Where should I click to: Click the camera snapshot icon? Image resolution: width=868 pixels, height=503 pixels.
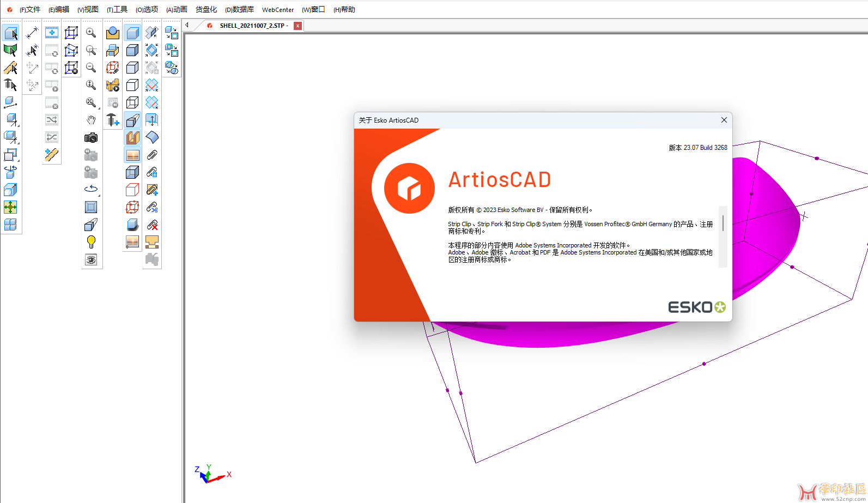tap(91, 138)
